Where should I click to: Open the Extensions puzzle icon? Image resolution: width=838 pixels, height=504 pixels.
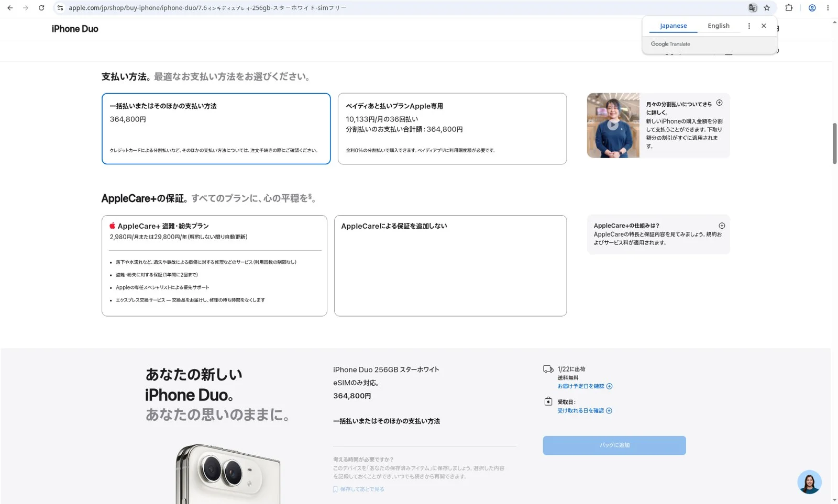(x=789, y=8)
